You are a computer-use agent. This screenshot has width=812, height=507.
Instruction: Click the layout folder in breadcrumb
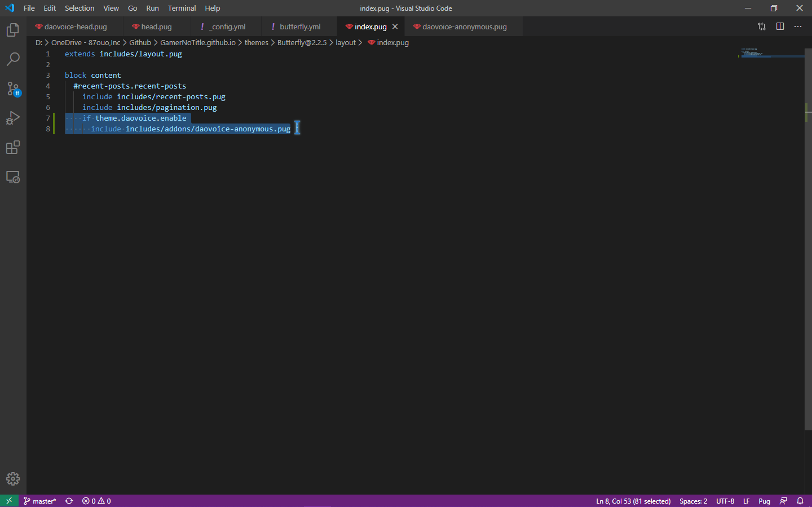346,42
